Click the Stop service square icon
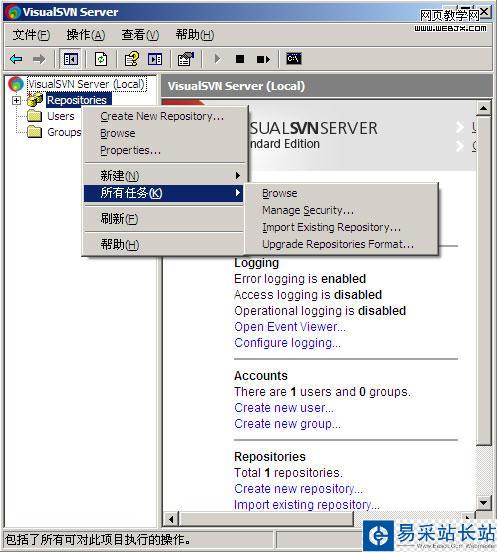 [x=240, y=59]
